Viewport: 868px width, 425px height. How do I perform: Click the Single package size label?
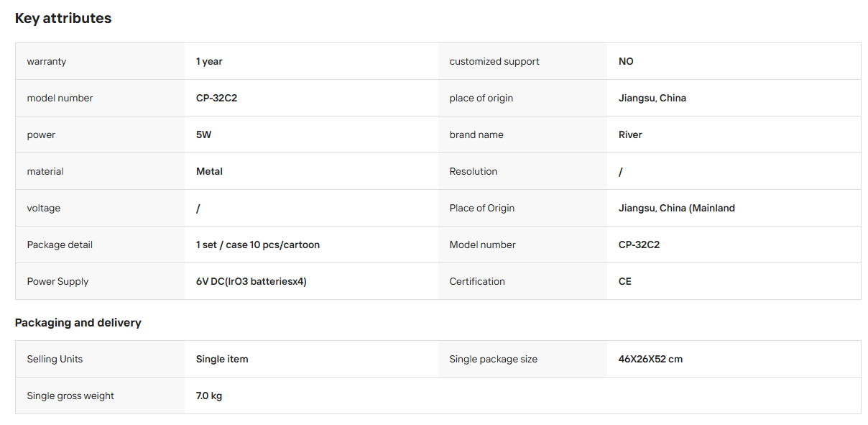coord(493,359)
